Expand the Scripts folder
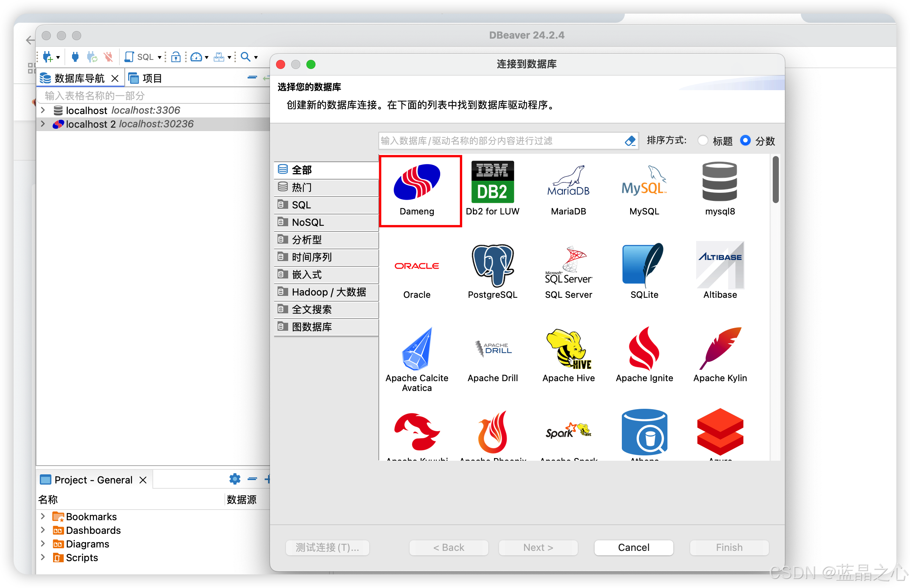 tap(43, 557)
